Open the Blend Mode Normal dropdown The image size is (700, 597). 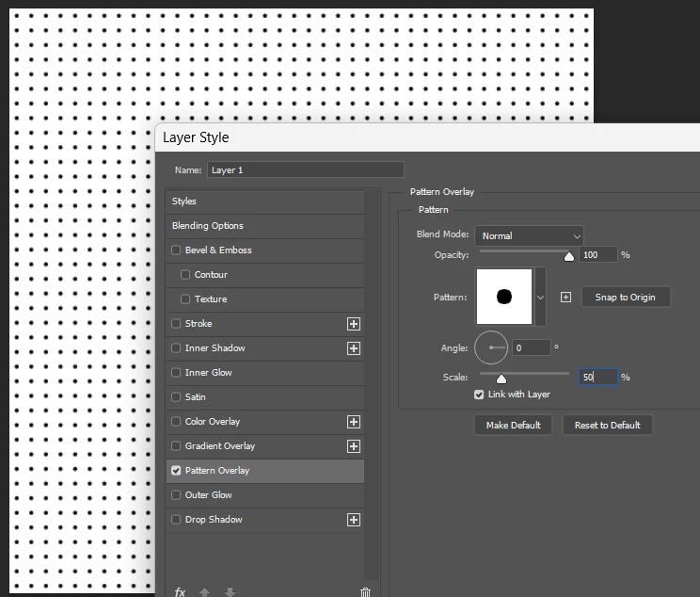tap(529, 236)
